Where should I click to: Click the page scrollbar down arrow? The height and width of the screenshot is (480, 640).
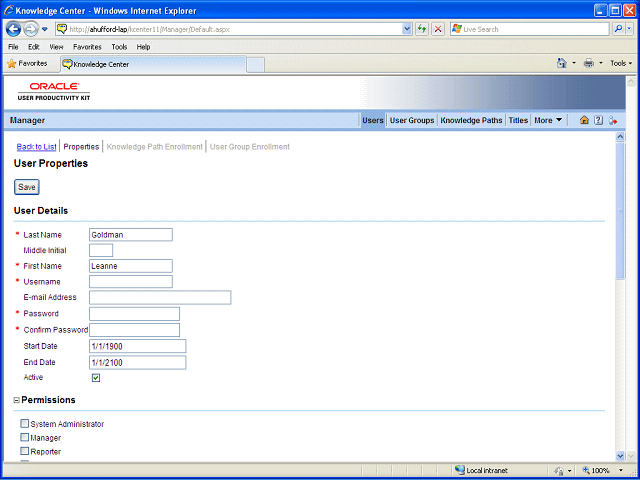tap(620, 456)
